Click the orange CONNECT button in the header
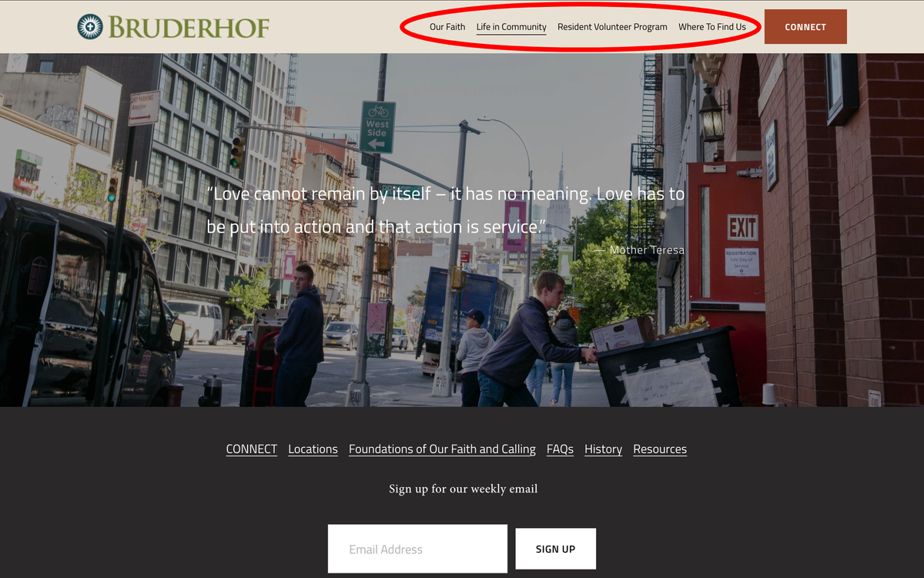 pyautogui.click(x=805, y=27)
